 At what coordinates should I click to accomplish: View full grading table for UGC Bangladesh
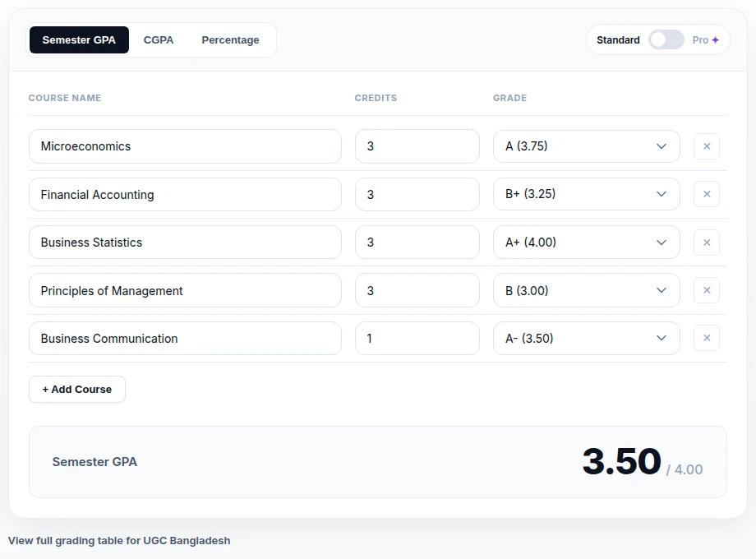coord(119,541)
